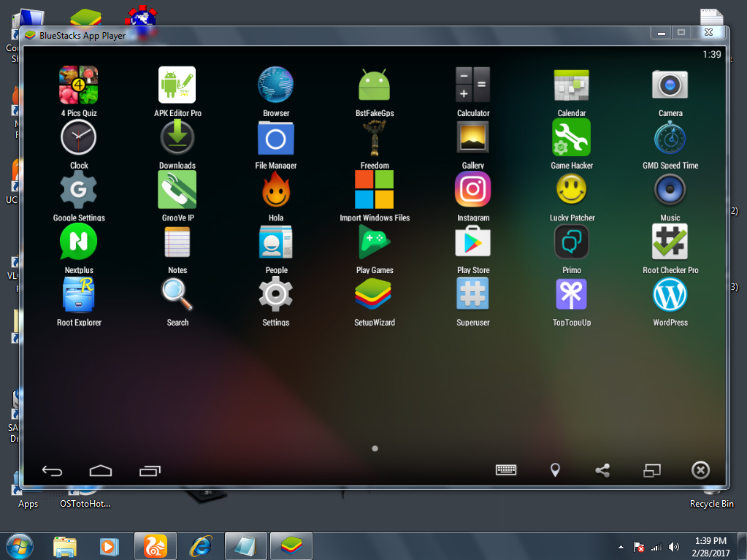Open BstFakeGps app
Screen dimensions: 747x560
(375, 85)
